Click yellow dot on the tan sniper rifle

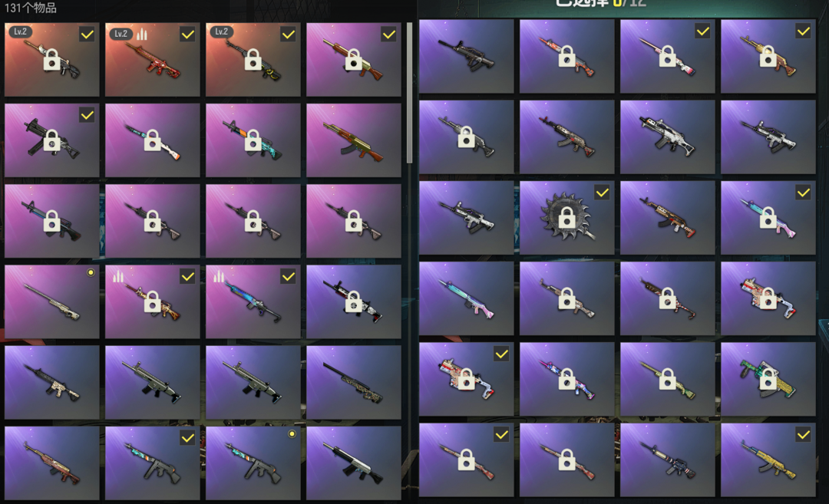point(91,272)
